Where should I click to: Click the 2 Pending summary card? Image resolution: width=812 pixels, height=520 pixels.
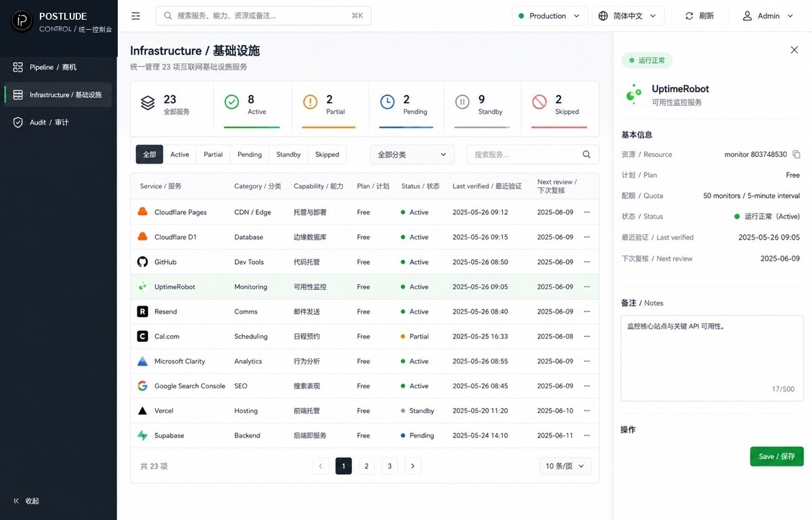(x=407, y=108)
